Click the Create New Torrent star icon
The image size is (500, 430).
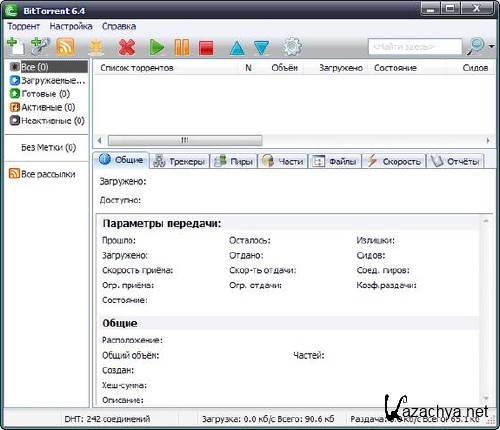[x=96, y=47]
